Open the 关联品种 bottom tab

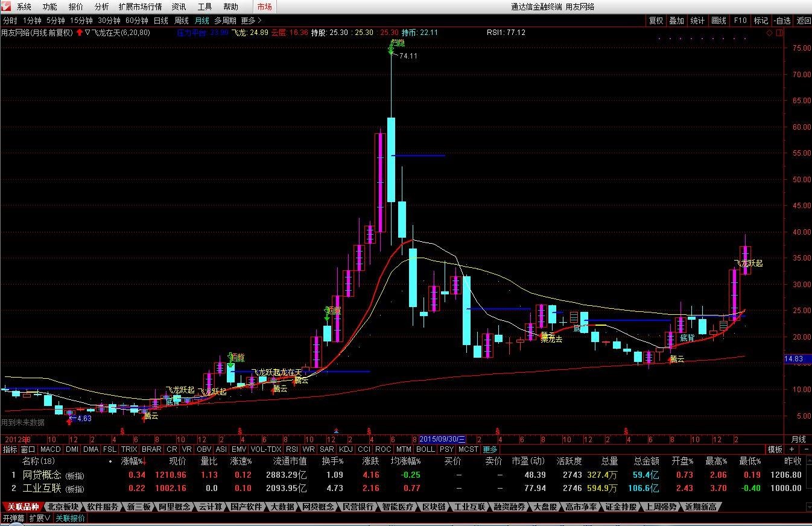tap(23, 507)
